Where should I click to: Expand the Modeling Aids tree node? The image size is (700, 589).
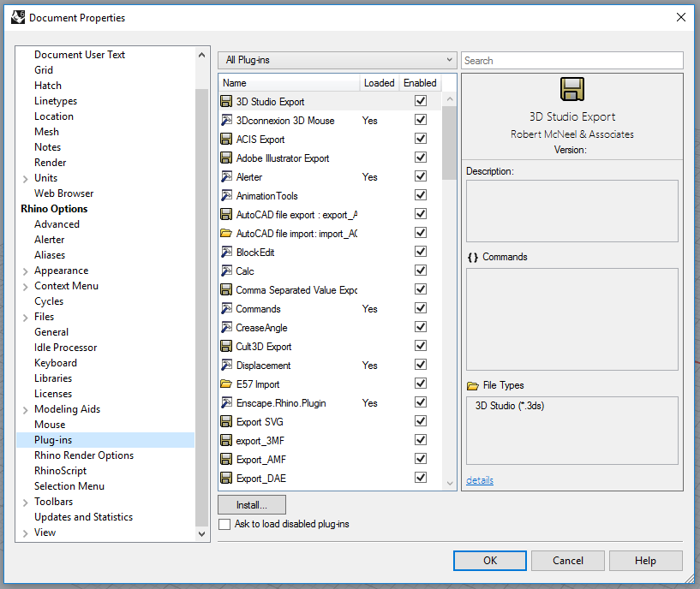25,409
